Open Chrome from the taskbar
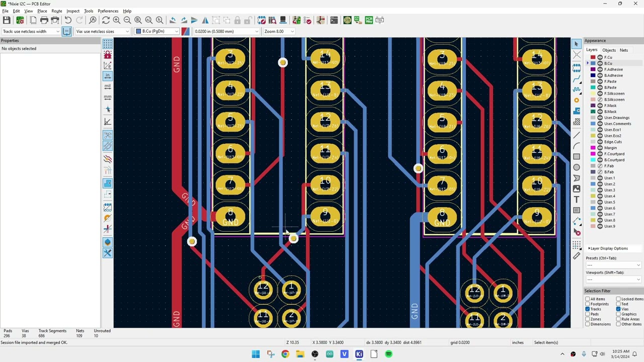The width and height of the screenshot is (644, 362). tap(285, 354)
